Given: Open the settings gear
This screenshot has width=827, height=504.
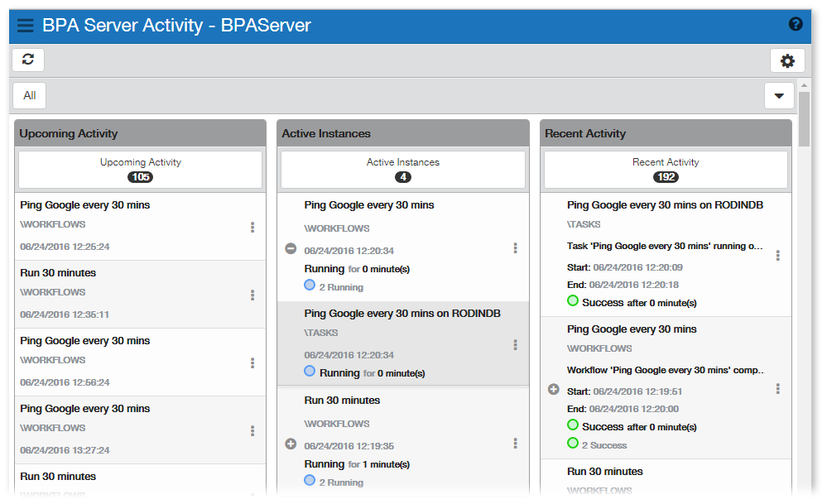Looking at the screenshot, I should pyautogui.click(x=787, y=60).
